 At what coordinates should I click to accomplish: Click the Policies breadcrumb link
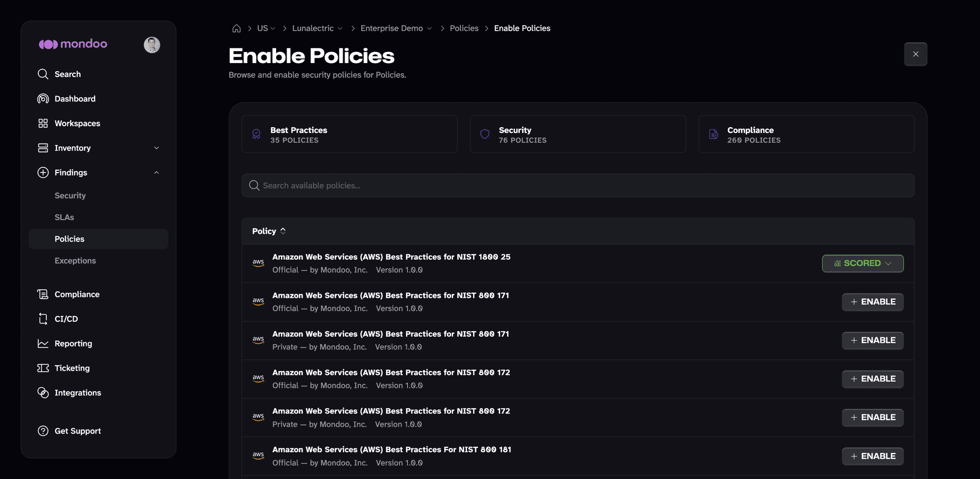464,28
